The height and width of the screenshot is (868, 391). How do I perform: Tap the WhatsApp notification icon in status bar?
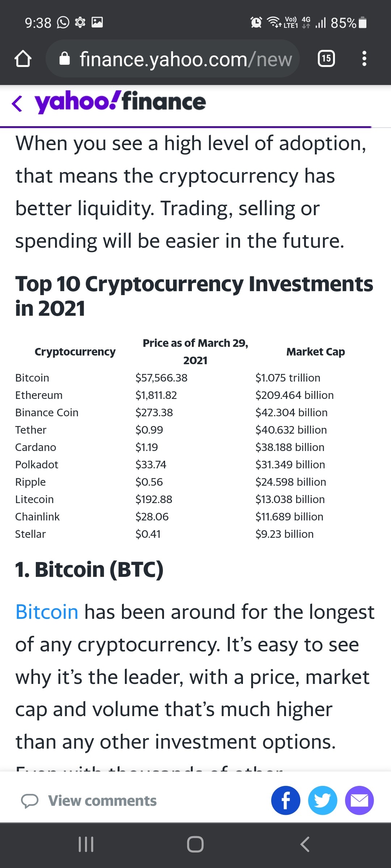(63, 22)
